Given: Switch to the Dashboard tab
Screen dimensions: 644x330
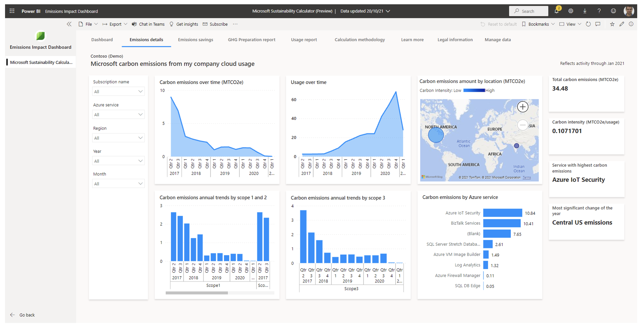Looking at the screenshot, I should click(x=102, y=40).
